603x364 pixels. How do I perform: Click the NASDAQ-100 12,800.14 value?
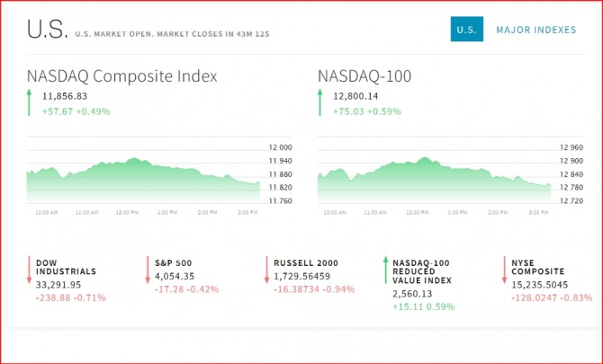coord(357,95)
